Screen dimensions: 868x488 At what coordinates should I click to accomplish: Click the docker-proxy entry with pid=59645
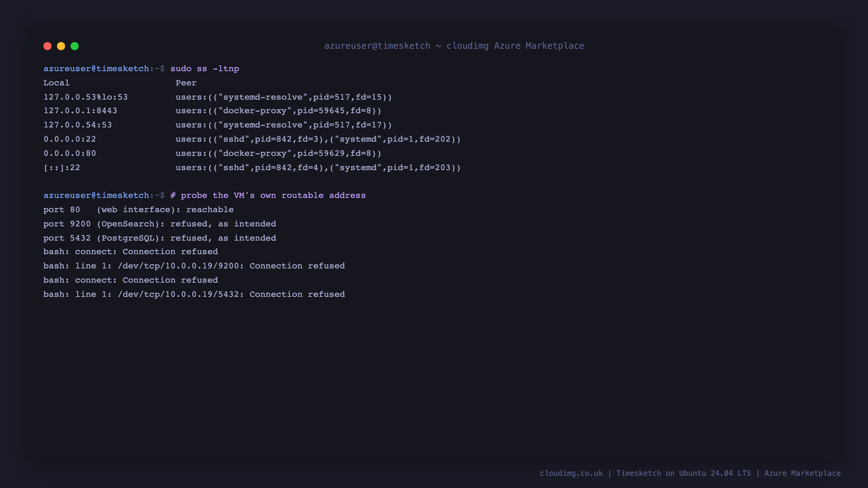[x=279, y=110]
